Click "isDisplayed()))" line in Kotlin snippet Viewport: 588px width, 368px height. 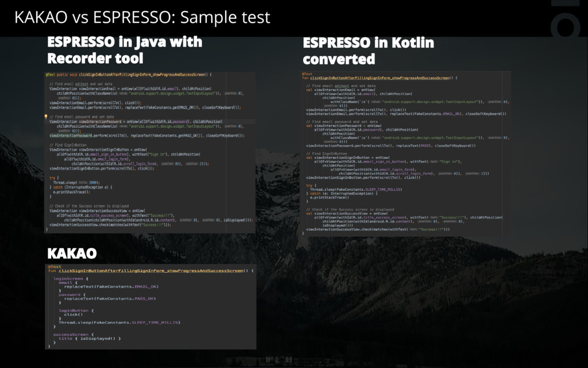pyautogui.click(x=338, y=225)
